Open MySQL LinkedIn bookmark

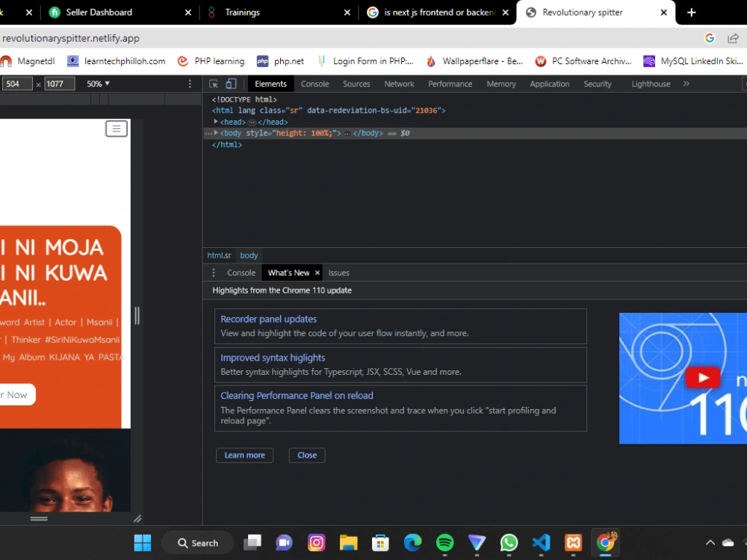(x=693, y=61)
